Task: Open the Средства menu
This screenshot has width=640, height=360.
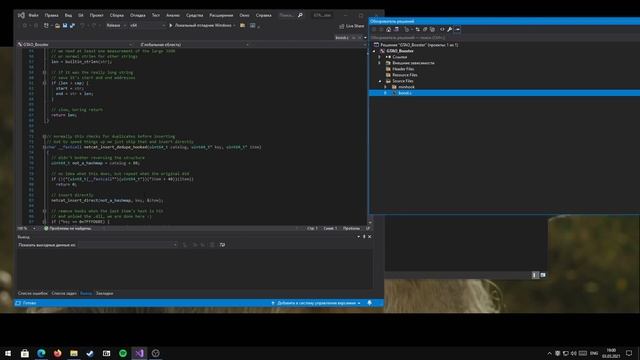Action: coord(194,15)
